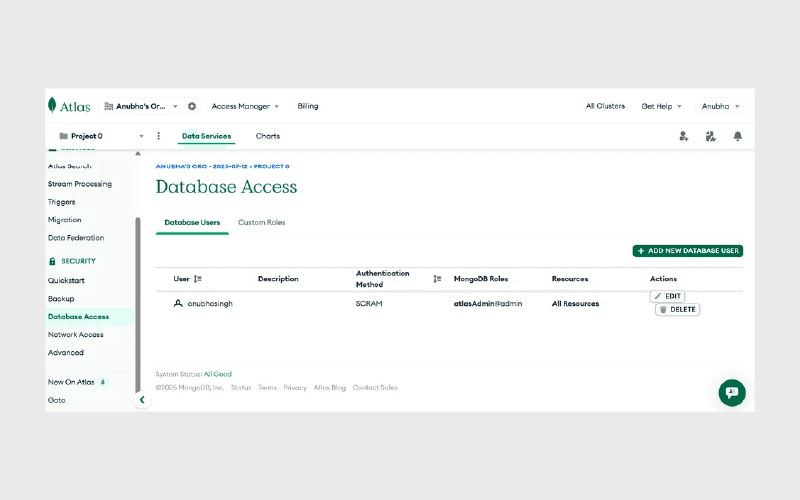Open project options three-dot menu
800x500 pixels.
click(158, 136)
